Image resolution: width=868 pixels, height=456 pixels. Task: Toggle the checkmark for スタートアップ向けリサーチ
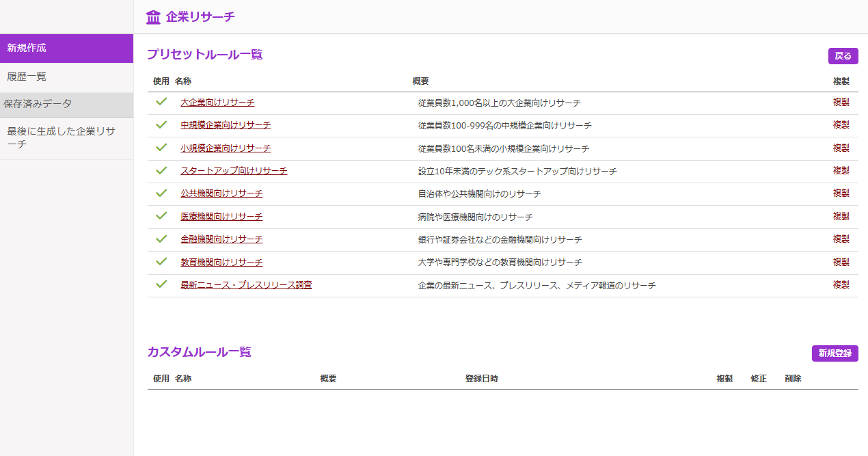coord(161,170)
